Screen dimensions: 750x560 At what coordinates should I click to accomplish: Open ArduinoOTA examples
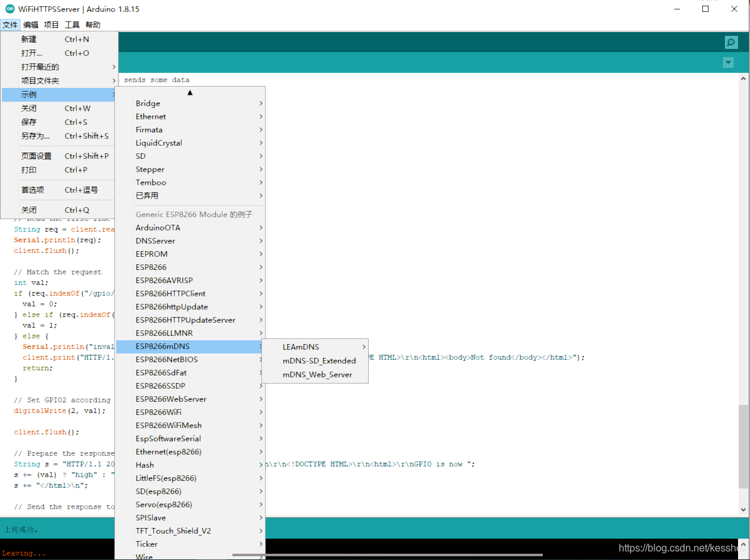pos(190,228)
